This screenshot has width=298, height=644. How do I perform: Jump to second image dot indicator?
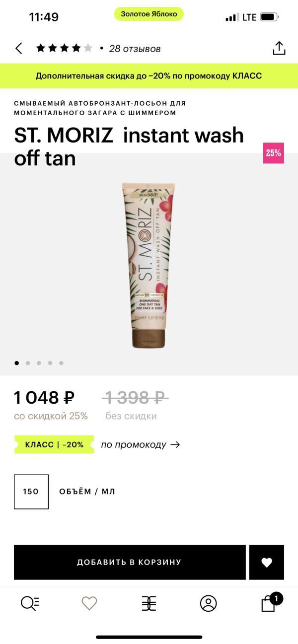[28, 363]
